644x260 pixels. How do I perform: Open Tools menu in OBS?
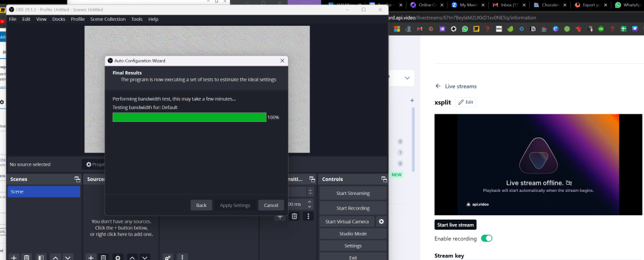[137, 19]
